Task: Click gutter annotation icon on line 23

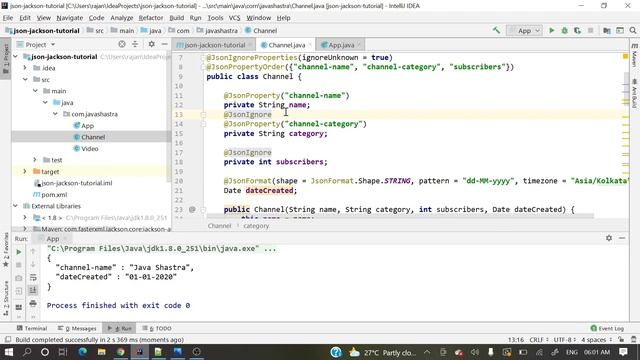Action: pyautogui.click(x=192, y=209)
